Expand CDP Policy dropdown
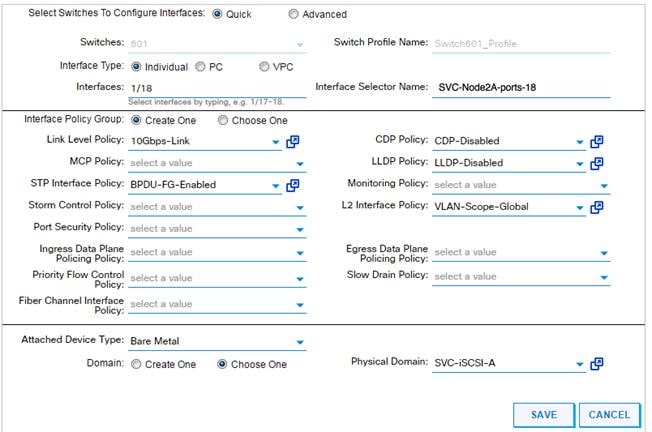652x432 pixels. [x=580, y=142]
